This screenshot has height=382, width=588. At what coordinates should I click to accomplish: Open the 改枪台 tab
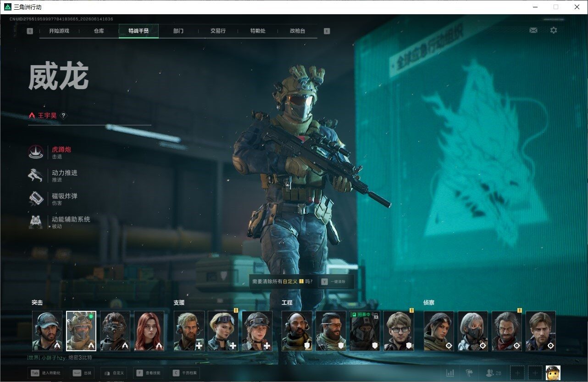[297, 31]
